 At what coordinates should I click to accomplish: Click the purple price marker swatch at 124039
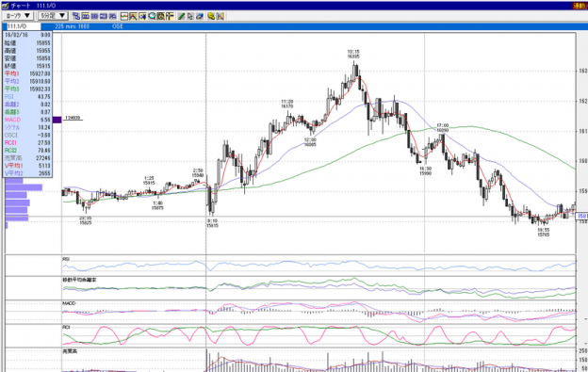pyautogui.click(x=57, y=120)
